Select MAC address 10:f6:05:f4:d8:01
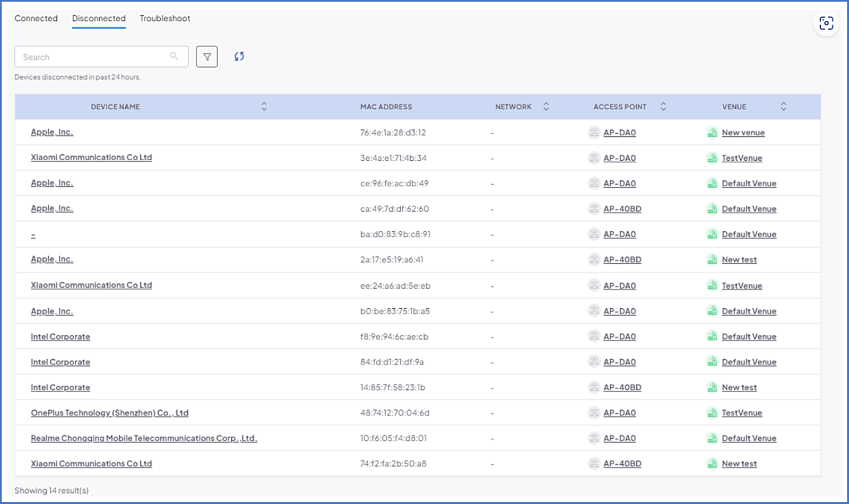 coord(394,438)
